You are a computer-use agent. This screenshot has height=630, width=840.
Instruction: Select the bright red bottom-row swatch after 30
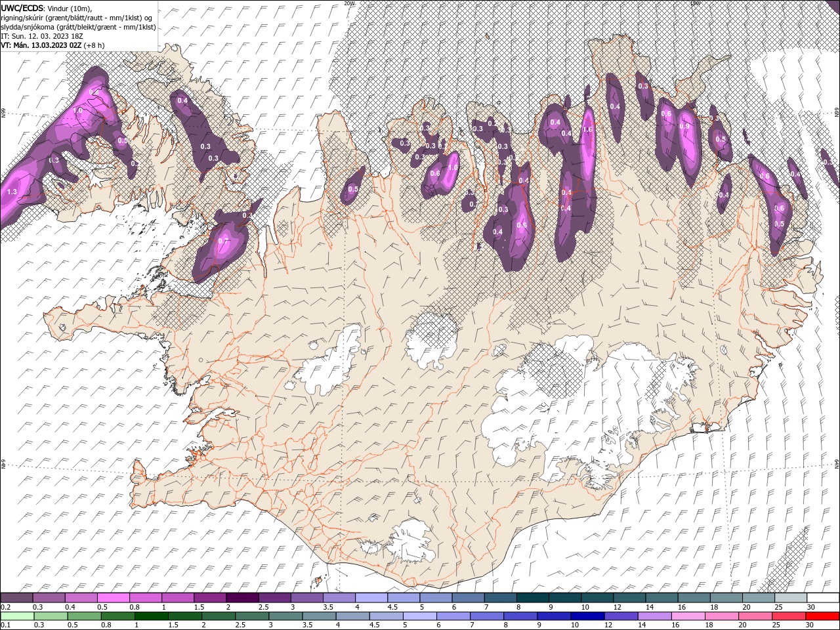tap(823, 616)
